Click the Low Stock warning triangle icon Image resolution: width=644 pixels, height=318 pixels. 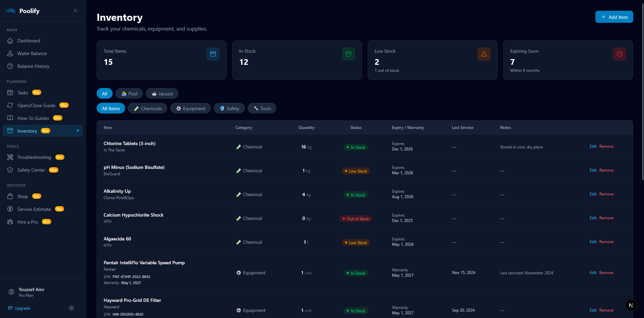[484, 54]
